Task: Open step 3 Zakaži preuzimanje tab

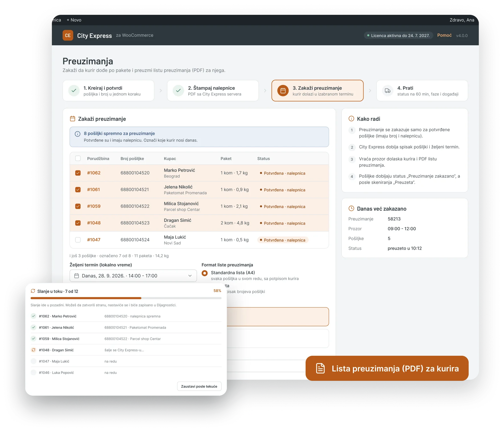Action: pos(318,91)
